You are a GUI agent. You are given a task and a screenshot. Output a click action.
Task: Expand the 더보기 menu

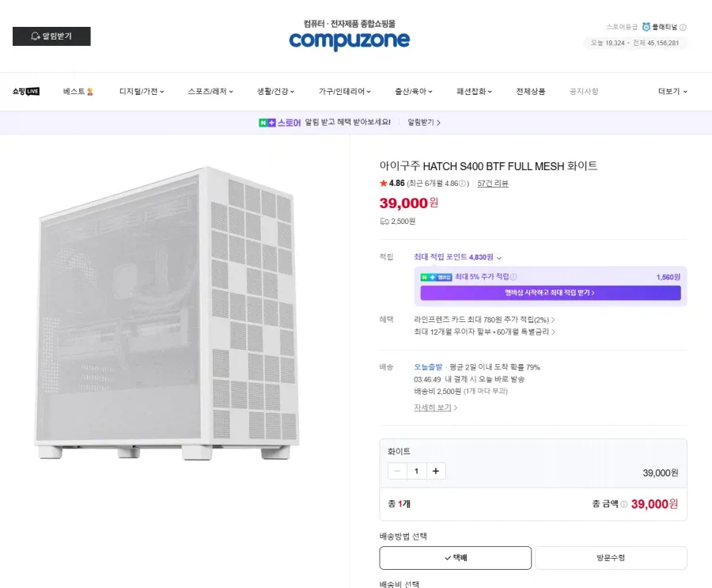tap(672, 91)
